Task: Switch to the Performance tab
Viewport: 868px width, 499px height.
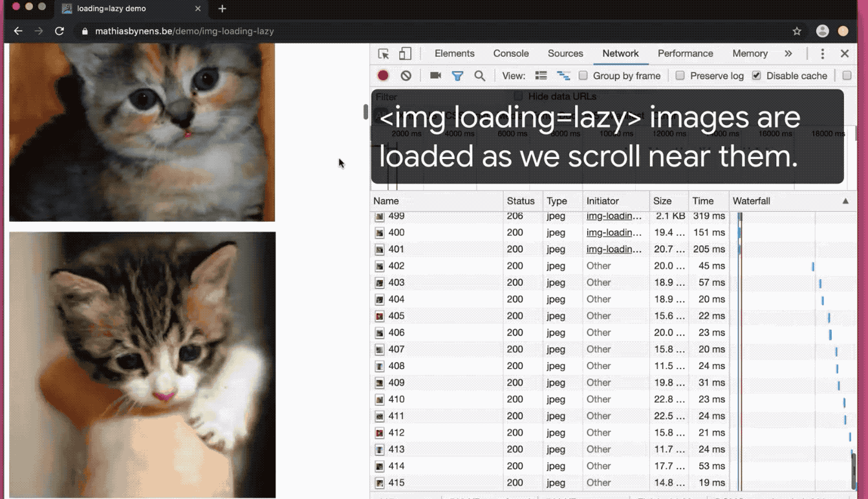Action: click(x=685, y=54)
